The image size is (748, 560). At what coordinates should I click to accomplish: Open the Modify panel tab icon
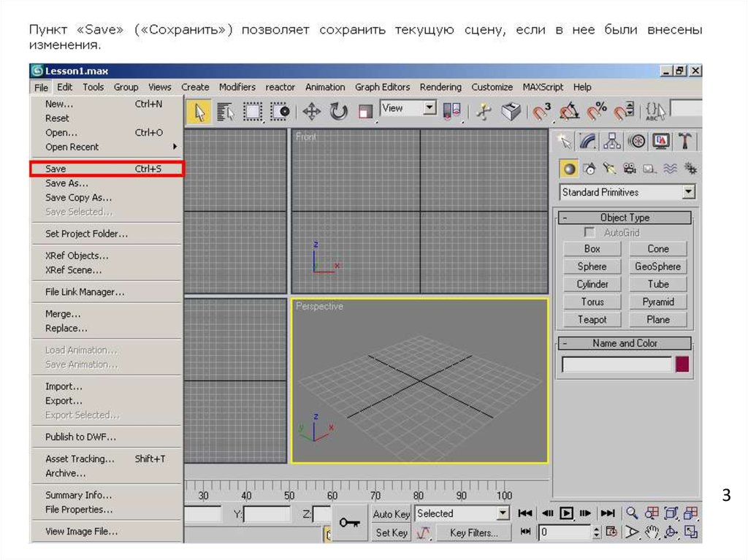pyautogui.click(x=587, y=140)
